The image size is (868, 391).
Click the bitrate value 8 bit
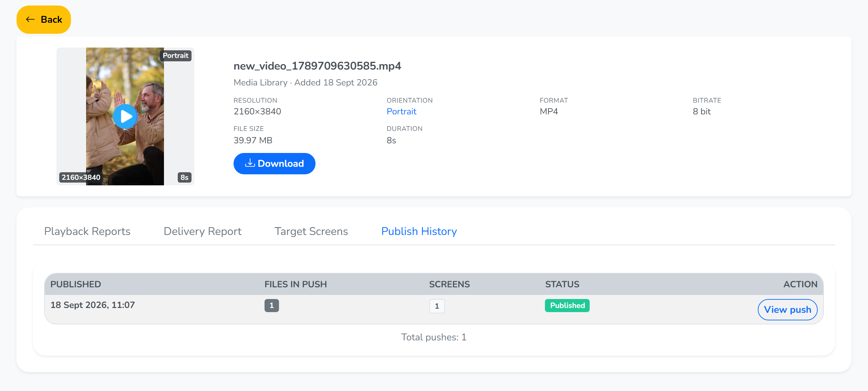702,111
